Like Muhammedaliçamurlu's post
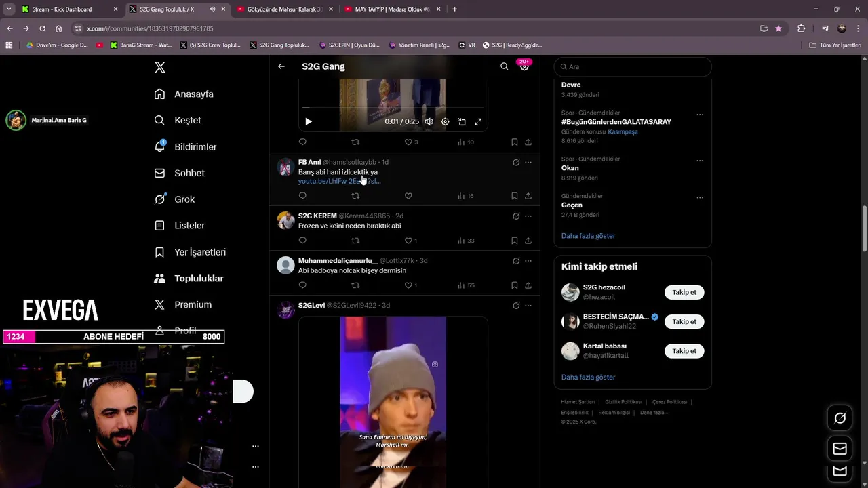868x488 pixels. [x=408, y=285]
